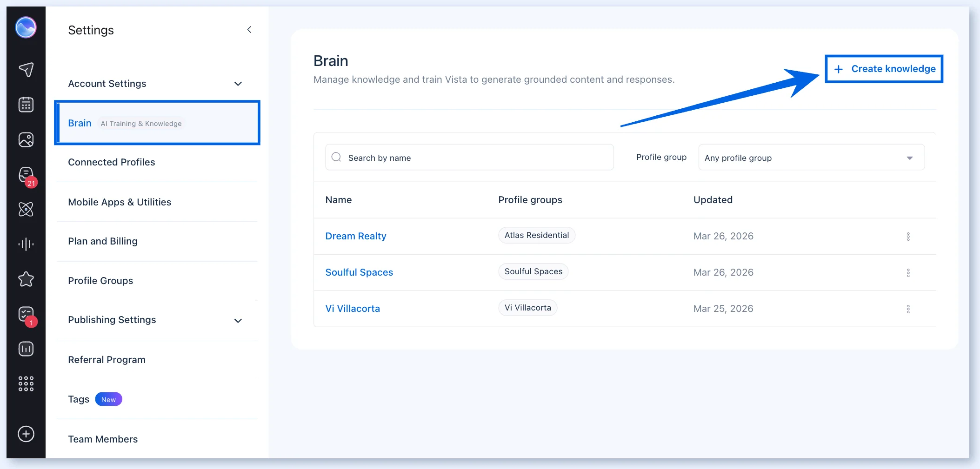Open the publish paper plane icon
Screen dimensions: 980x469
pos(26,70)
